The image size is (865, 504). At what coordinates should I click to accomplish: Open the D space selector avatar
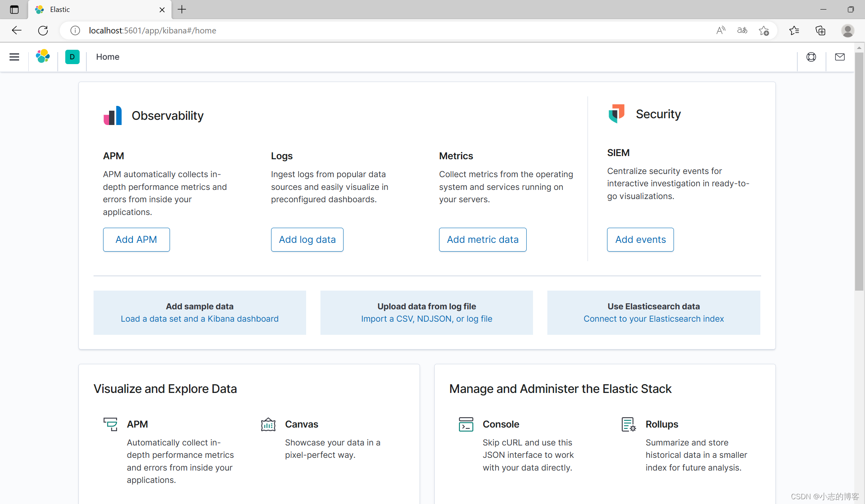pos(72,57)
